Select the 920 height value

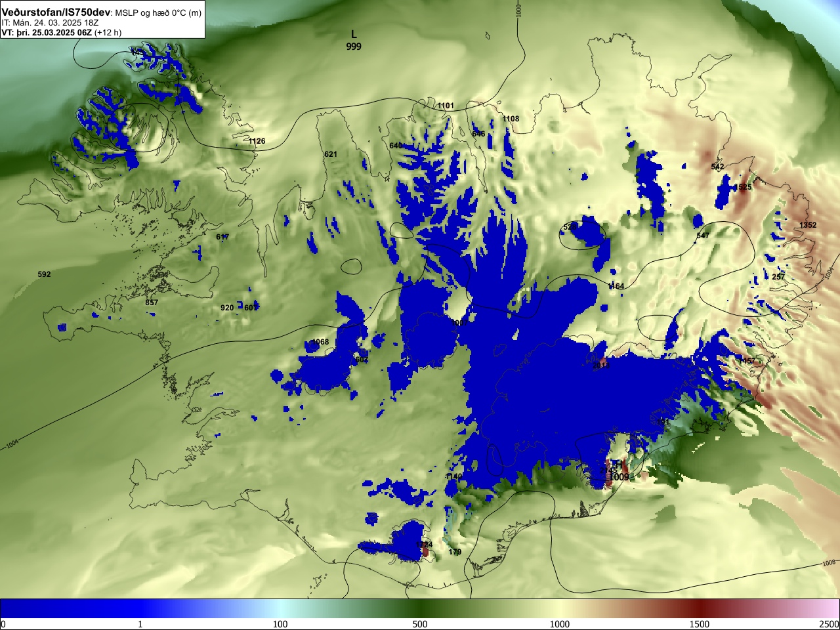(227, 308)
